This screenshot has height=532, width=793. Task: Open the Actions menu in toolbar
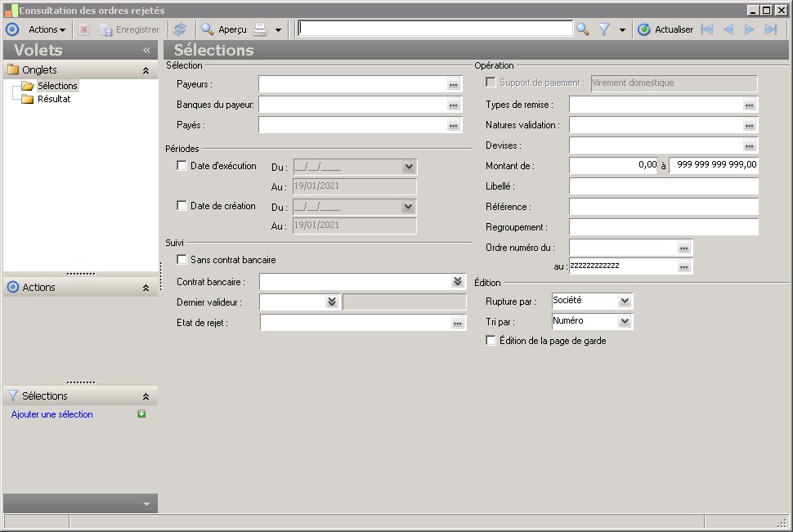coord(47,29)
